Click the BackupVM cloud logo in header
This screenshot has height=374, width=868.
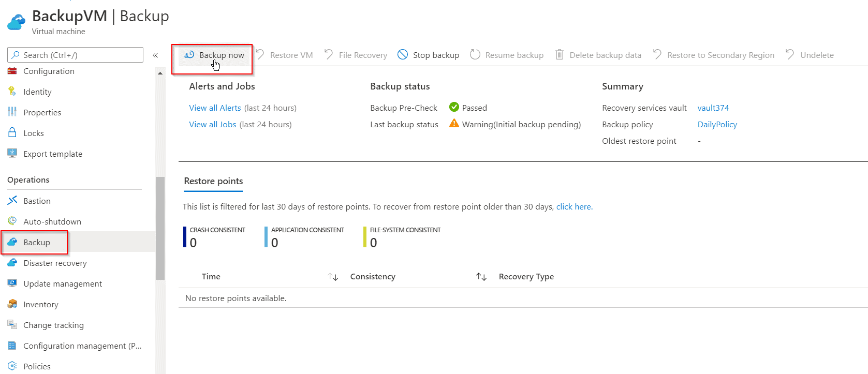(17, 22)
